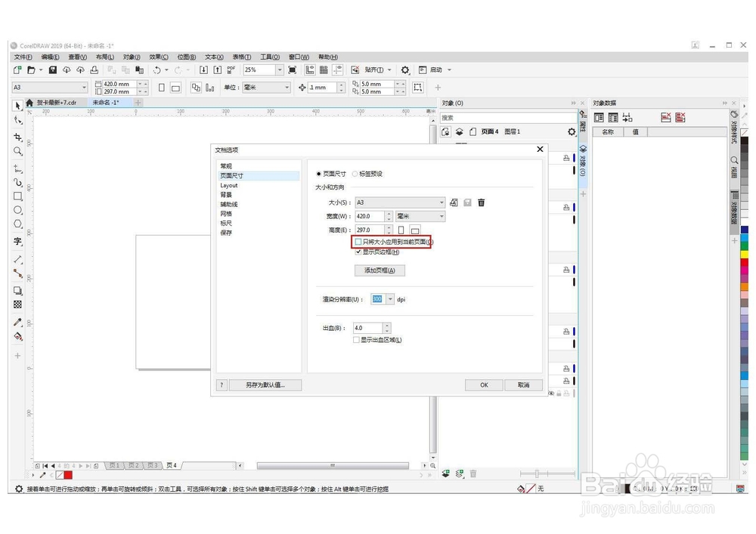Confirm settings with the OK button
Image resolution: width=756 pixels, height=534 pixels.
(484, 385)
